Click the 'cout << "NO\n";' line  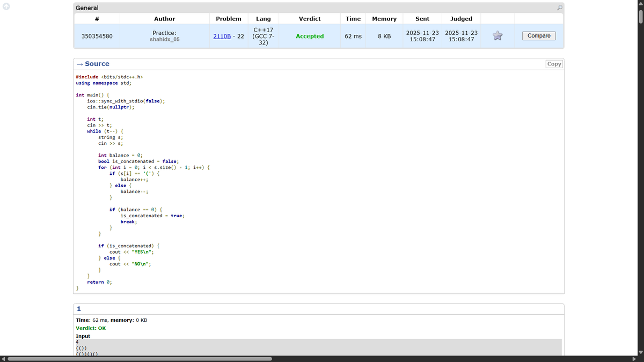point(130,264)
